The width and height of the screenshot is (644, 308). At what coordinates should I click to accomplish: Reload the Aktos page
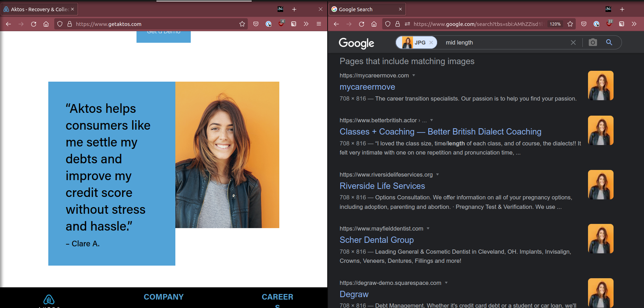pos(34,24)
